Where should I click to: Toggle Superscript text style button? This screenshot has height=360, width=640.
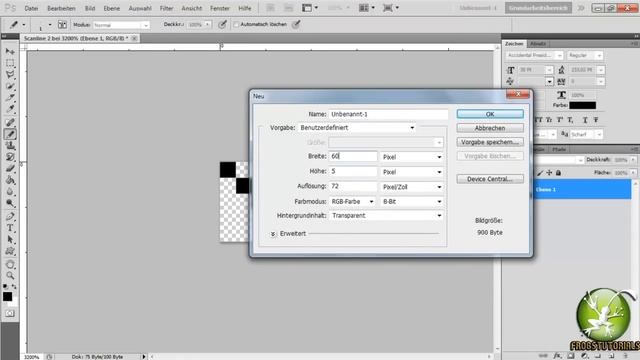pos(560,120)
